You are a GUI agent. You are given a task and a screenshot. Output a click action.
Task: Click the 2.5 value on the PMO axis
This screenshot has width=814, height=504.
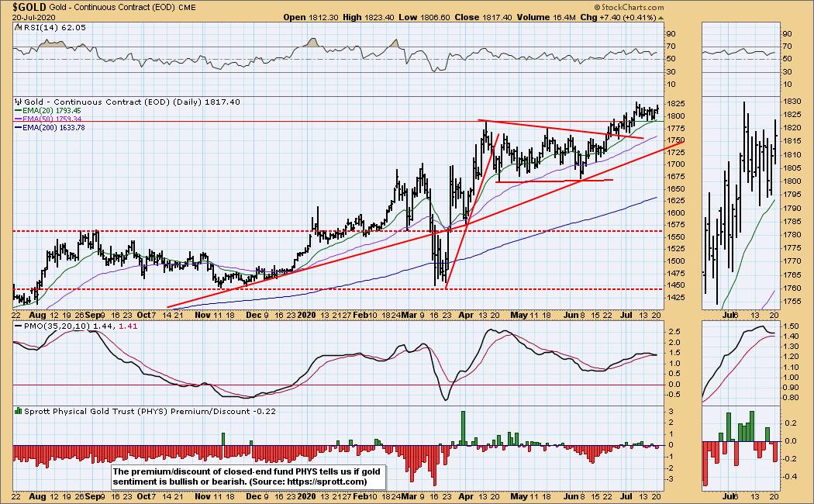pyautogui.click(x=674, y=331)
